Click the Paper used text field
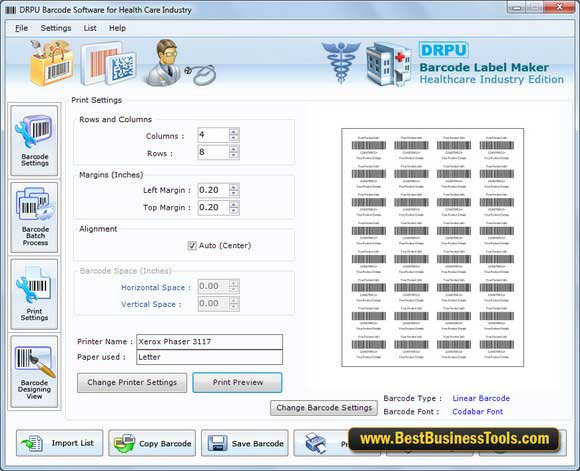The width and height of the screenshot is (580, 471). [209, 357]
